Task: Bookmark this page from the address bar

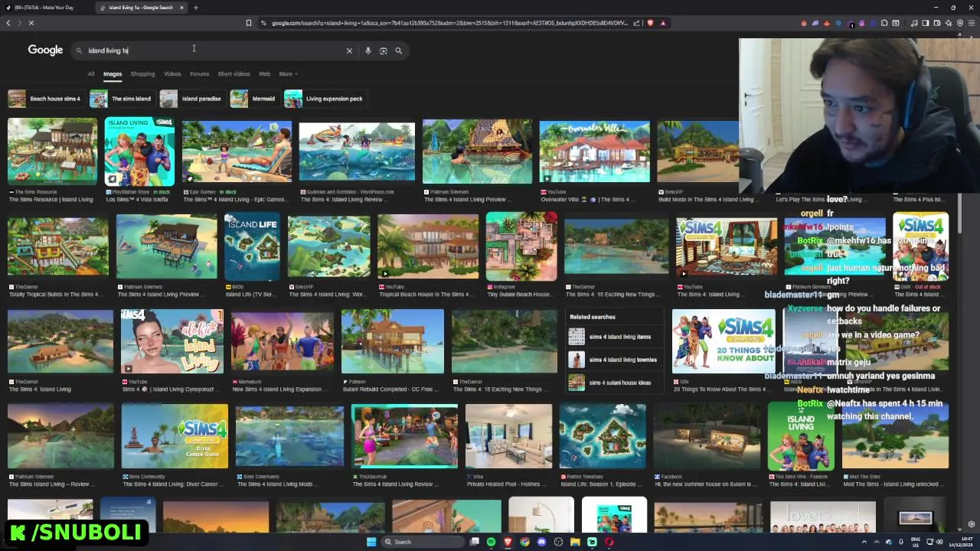Action: click(248, 23)
